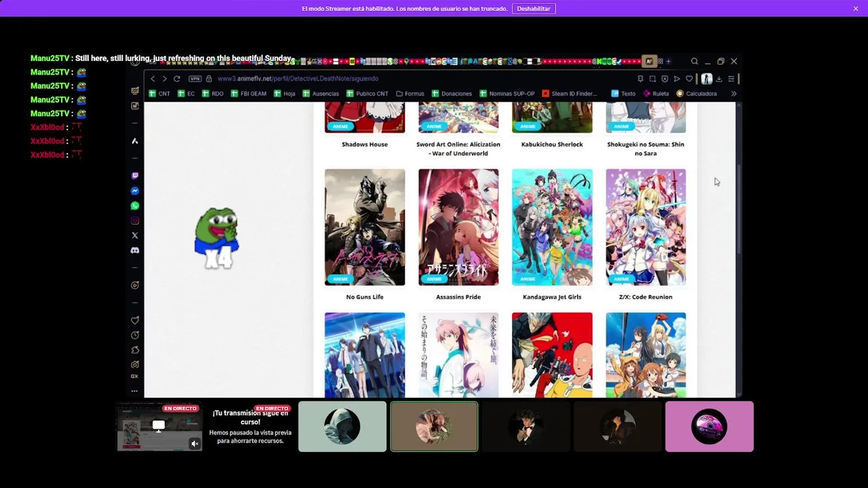Select the active AF tab
The height and width of the screenshot is (488, 868).
[649, 62]
